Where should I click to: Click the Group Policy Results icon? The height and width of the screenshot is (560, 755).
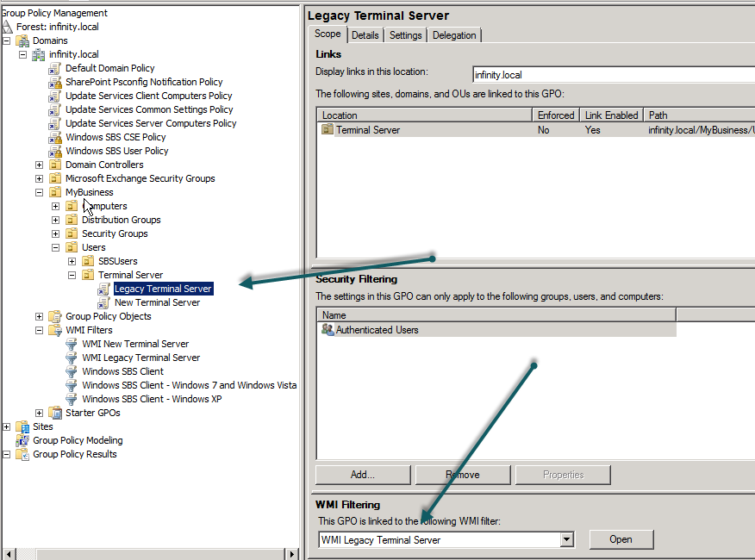coord(22,454)
